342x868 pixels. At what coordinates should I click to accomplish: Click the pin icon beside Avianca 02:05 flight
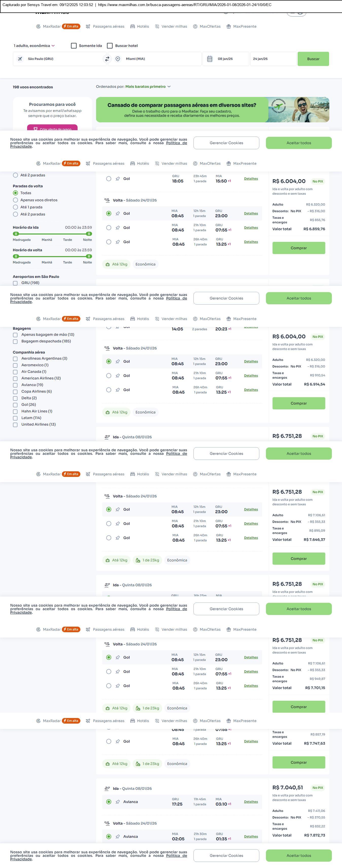pos(118,836)
